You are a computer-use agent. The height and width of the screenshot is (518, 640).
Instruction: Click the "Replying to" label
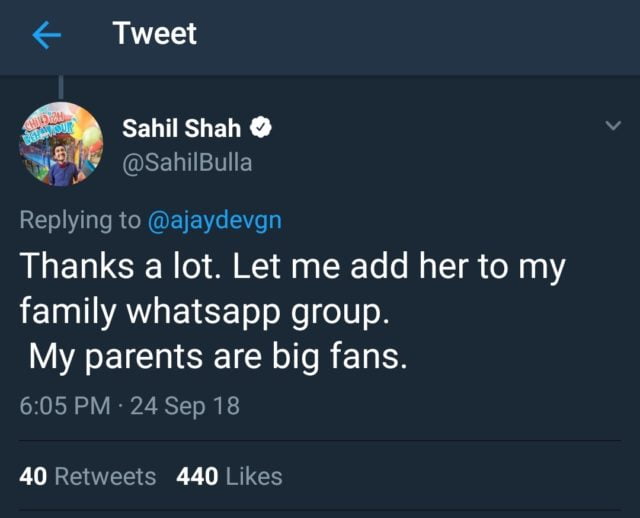click(81, 221)
